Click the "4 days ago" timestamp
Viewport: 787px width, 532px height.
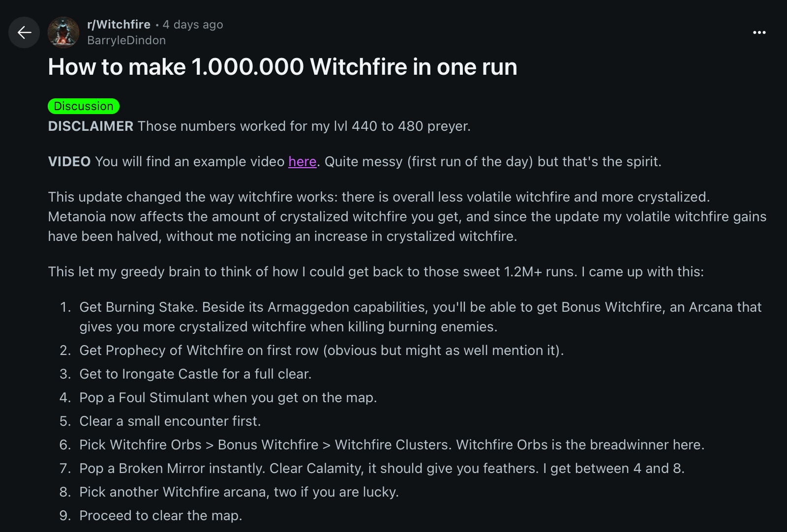[x=193, y=25]
